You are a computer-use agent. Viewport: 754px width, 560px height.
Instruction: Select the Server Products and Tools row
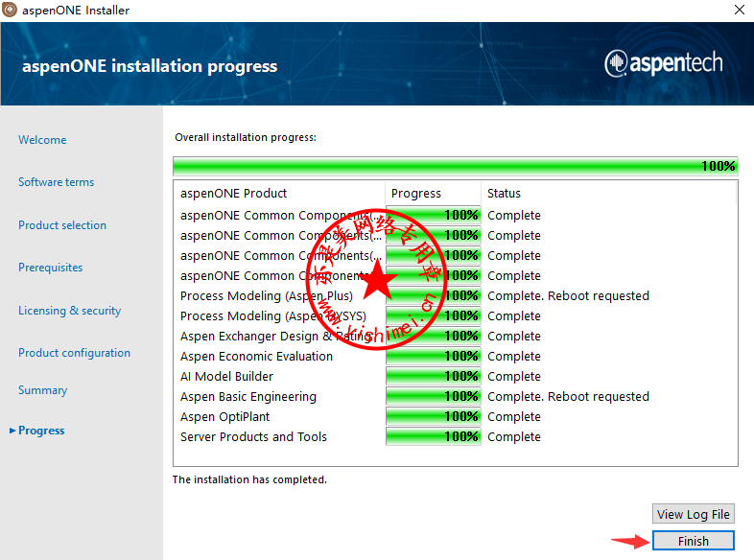tap(455, 437)
